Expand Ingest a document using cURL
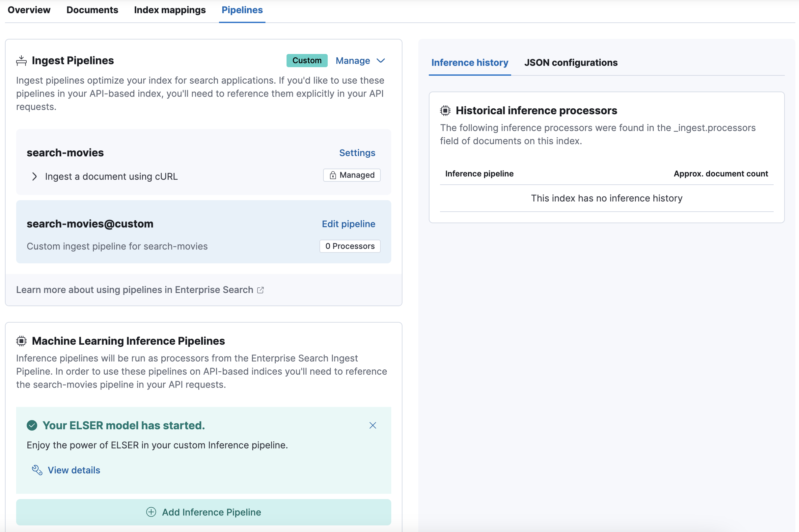This screenshot has height=532, width=799. coord(34,176)
